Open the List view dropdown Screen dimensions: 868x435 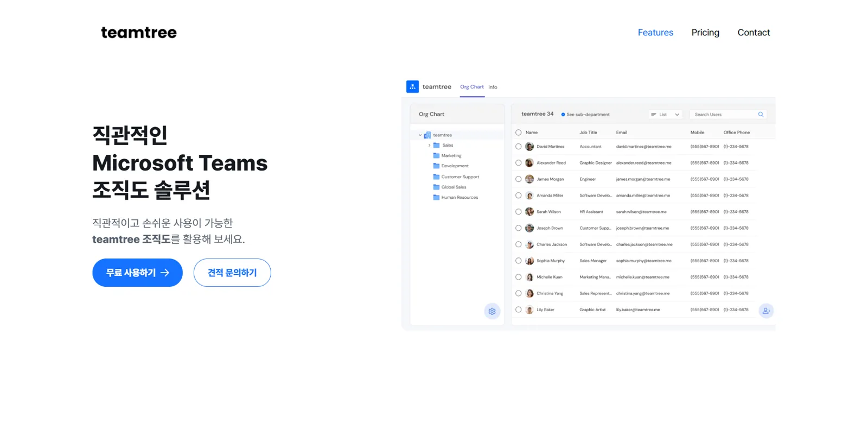[665, 115]
